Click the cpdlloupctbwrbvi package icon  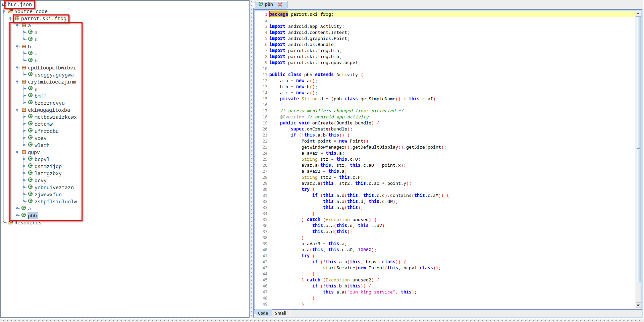click(24, 67)
